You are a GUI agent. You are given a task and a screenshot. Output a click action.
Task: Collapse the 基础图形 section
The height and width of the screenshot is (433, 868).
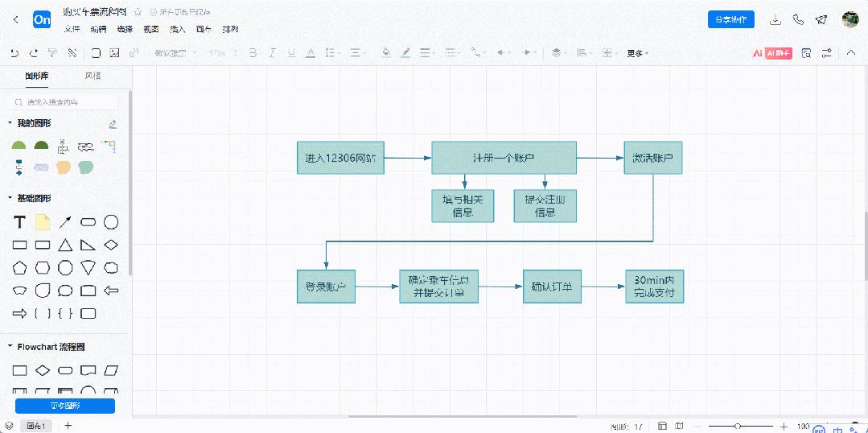click(x=10, y=198)
